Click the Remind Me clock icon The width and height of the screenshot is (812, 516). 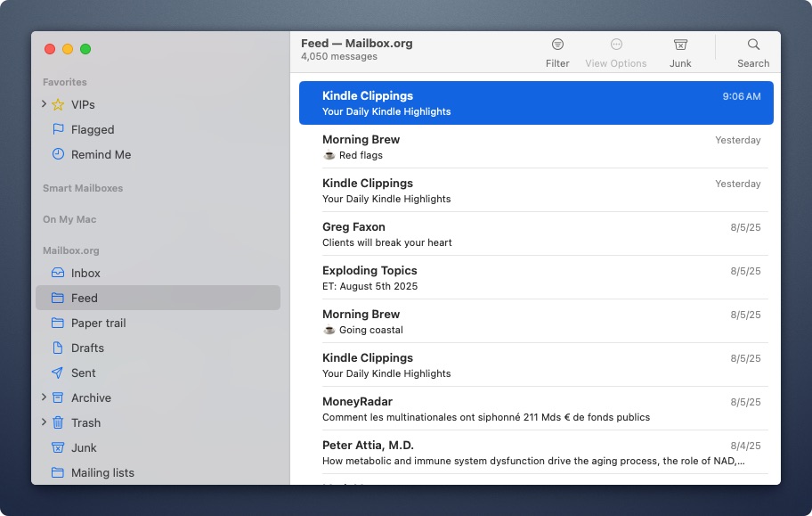pyautogui.click(x=58, y=154)
